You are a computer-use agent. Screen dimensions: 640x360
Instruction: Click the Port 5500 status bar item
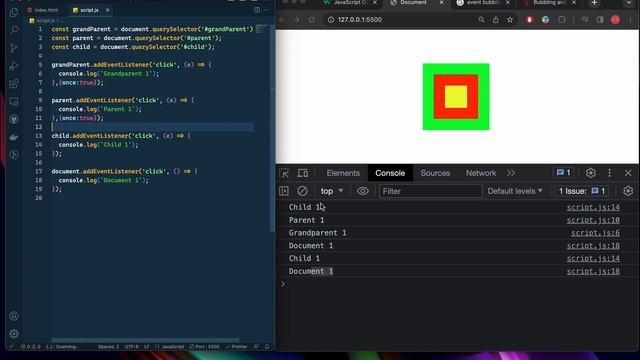[204, 347]
